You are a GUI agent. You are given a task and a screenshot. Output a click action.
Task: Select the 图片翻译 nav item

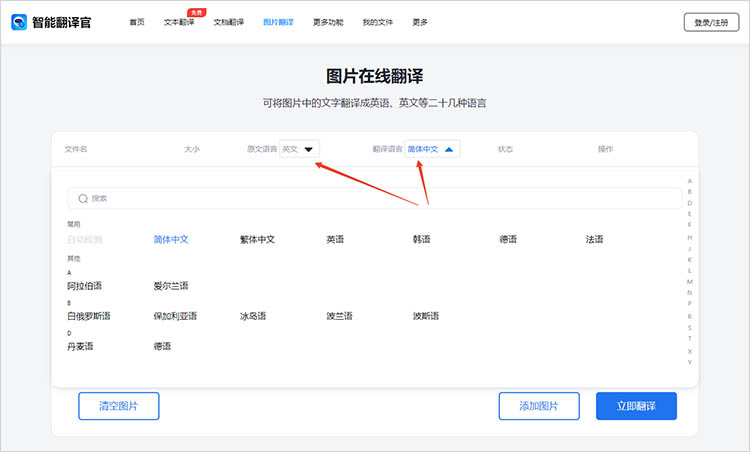(x=278, y=22)
